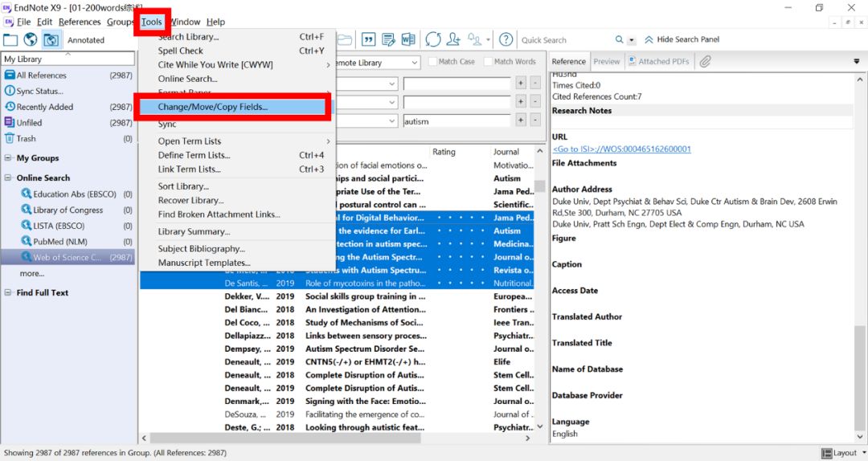This screenshot has height=461, width=868.
Task: Switch to the Reference tab
Action: click(568, 61)
